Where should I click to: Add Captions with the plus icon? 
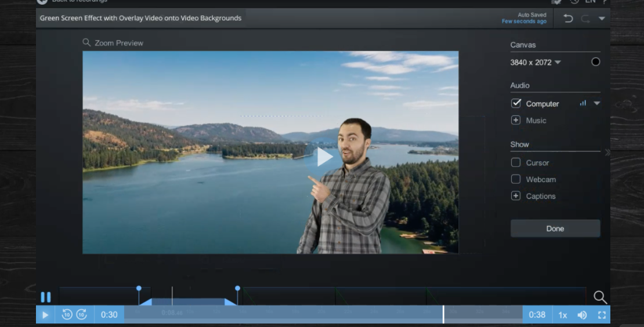[516, 196]
